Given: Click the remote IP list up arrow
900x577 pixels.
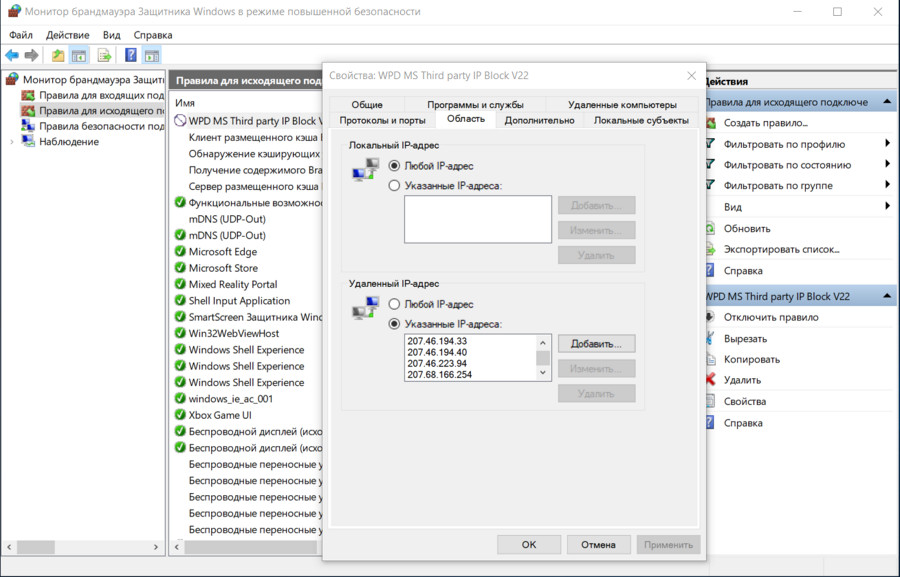Looking at the screenshot, I should pyautogui.click(x=543, y=343).
